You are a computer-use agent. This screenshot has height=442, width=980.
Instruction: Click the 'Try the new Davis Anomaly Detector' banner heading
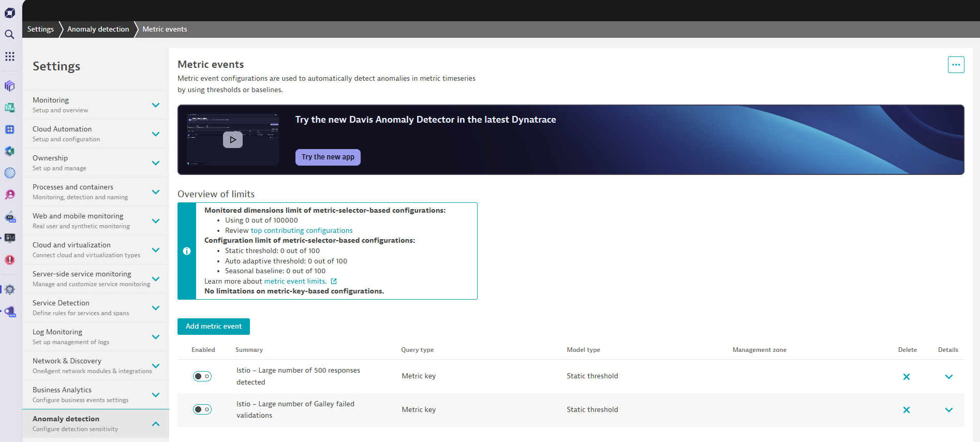[425, 120]
